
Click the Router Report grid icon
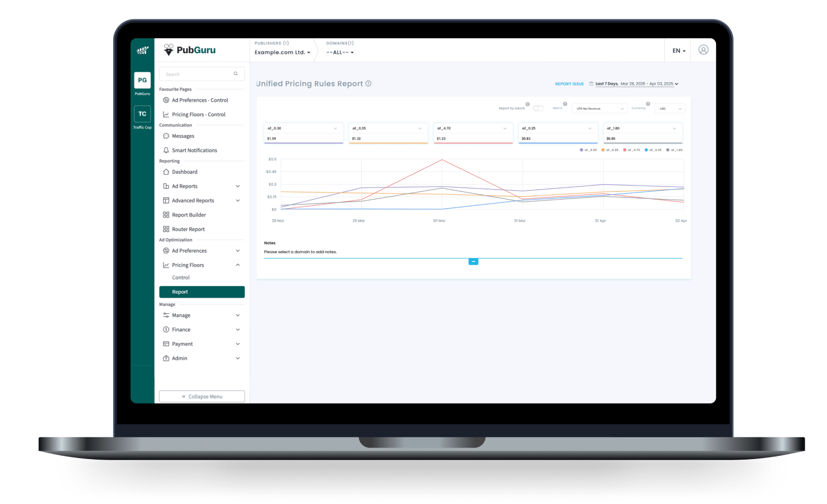pyautogui.click(x=166, y=229)
